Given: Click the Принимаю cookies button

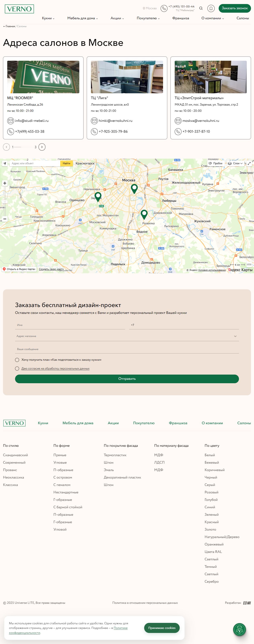Looking at the screenshot, I should click(x=162, y=628).
